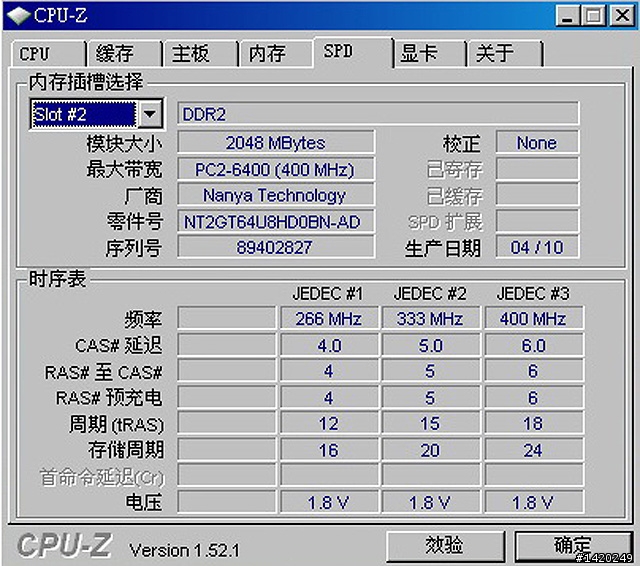The image size is (640, 566).
Task: Click the 333 MHz frequency cell
Action: pyautogui.click(x=431, y=318)
